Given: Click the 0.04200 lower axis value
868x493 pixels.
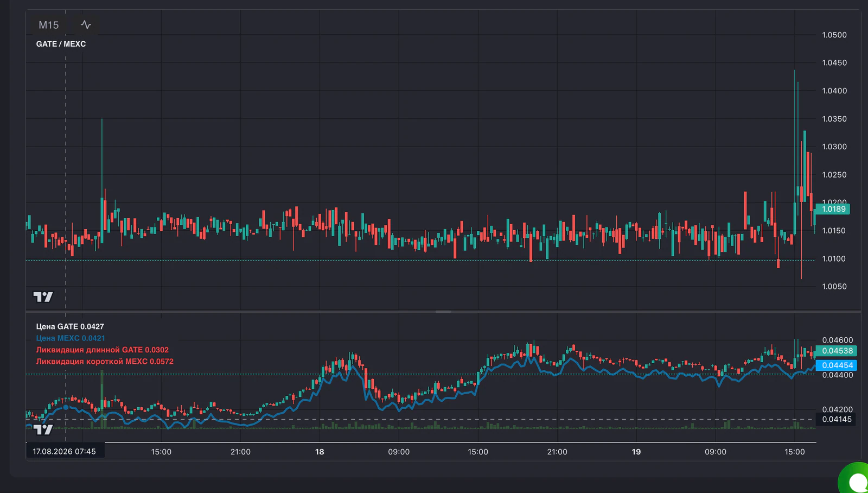Looking at the screenshot, I should (837, 409).
